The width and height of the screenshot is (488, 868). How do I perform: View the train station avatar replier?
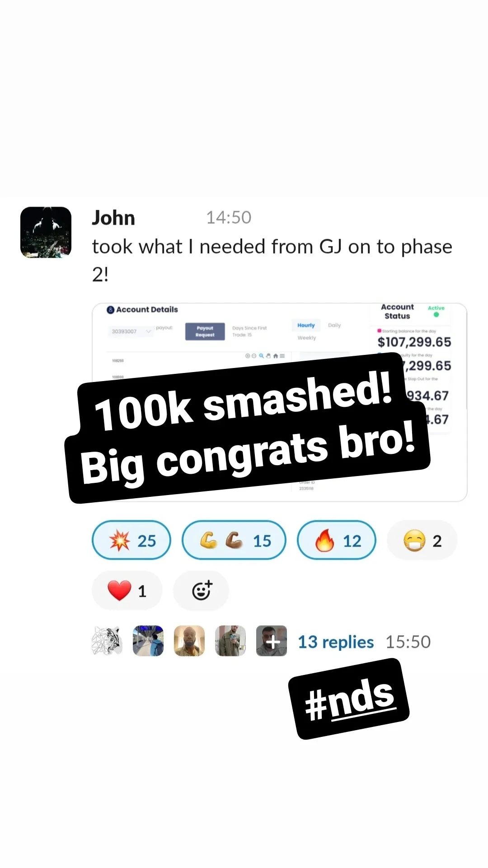[148, 641]
